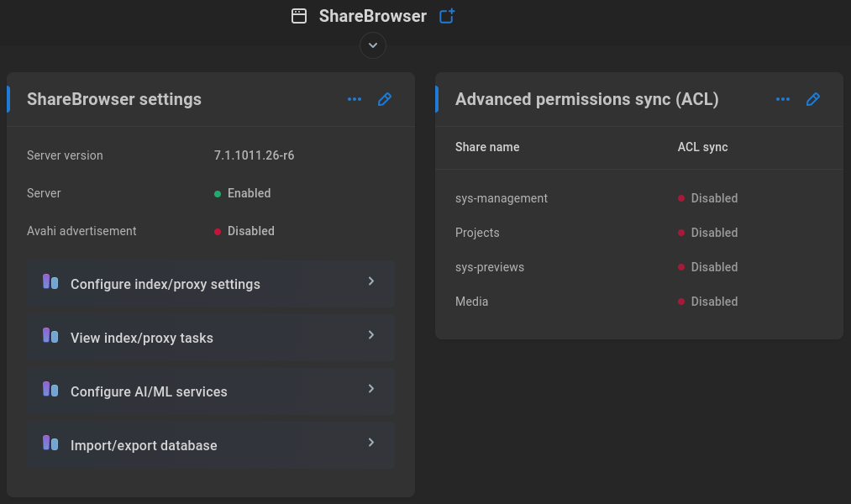The width and height of the screenshot is (851, 504).
Task: Click the ShareBrowser settings panel title
Action: point(114,99)
